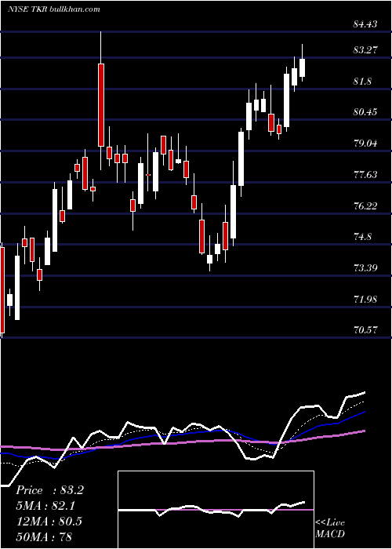This screenshot has height=549, width=392.
Task: Click the tallest red candlestick near 84.43
Action: coord(101,104)
